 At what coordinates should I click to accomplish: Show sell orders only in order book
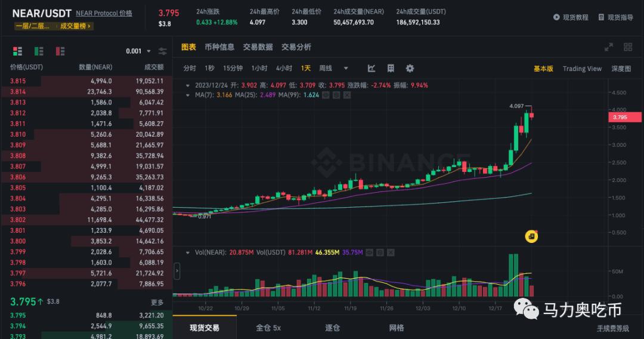click(60, 51)
